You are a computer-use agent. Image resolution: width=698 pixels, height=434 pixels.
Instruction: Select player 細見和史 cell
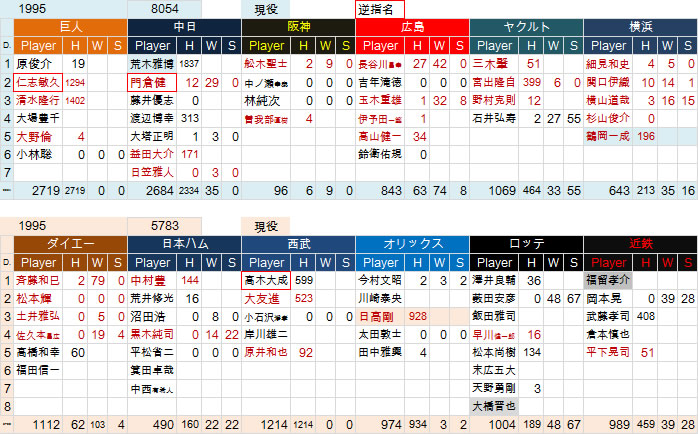pyautogui.click(x=608, y=64)
